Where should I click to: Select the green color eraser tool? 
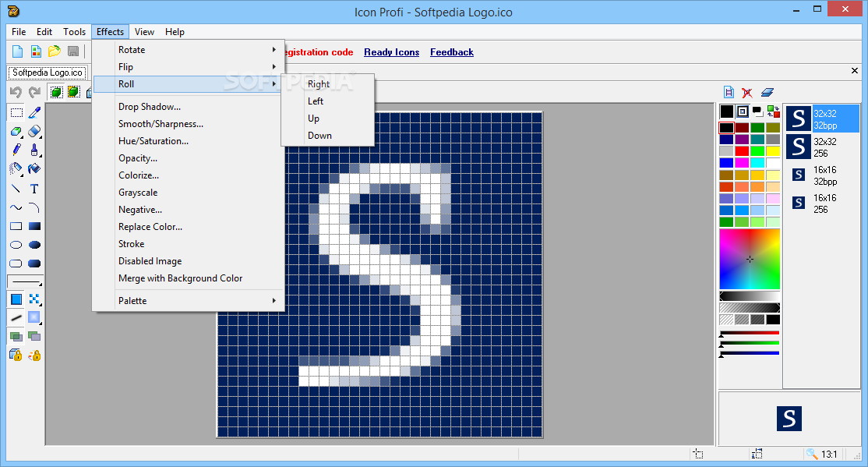tap(16, 131)
